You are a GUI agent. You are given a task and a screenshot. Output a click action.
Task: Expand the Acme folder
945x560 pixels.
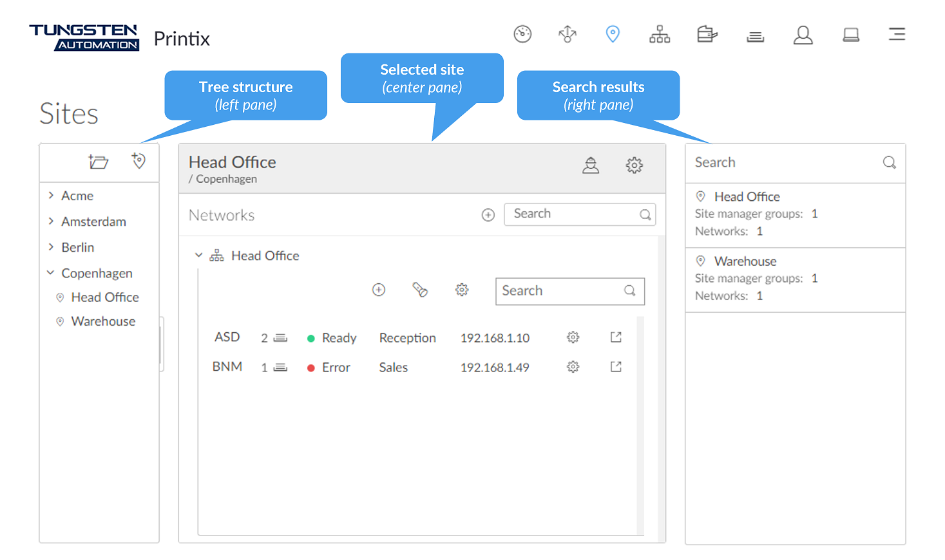(x=51, y=196)
